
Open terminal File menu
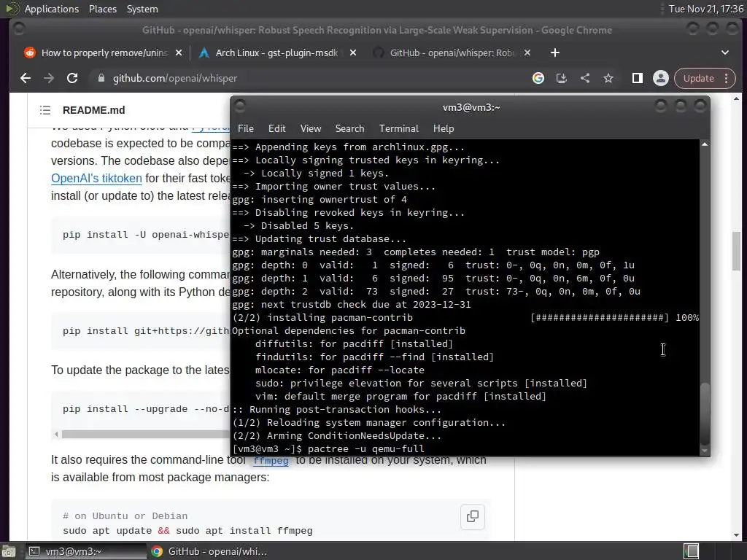pos(246,128)
